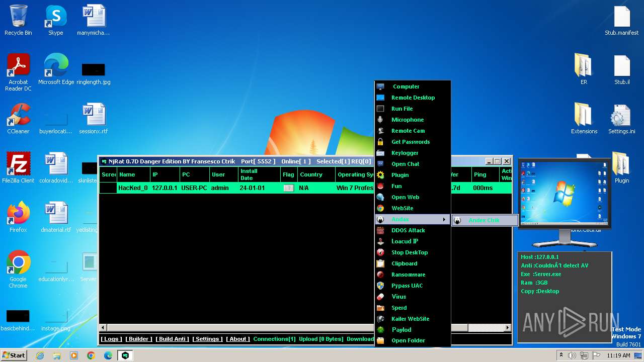This screenshot has height=362, width=644.
Task: Select Acrobat Reader DC desktop icon
Action: tap(18, 72)
